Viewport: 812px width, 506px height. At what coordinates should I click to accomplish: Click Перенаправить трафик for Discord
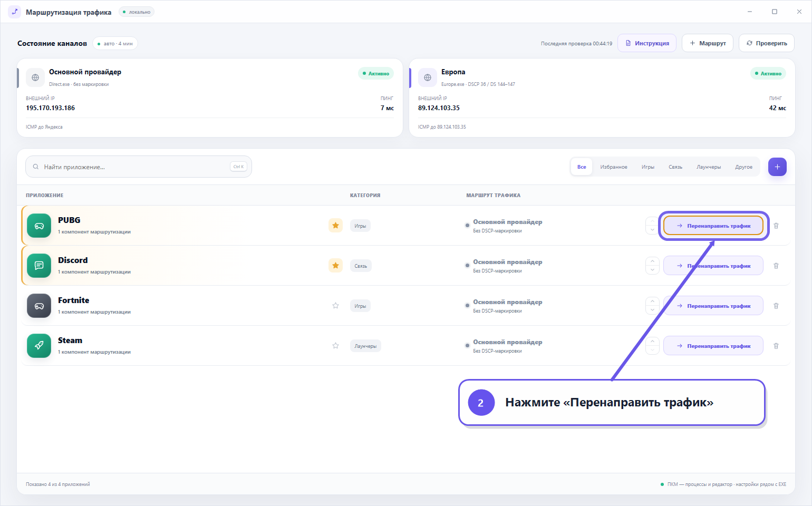pyautogui.click(x=713, y=266)
